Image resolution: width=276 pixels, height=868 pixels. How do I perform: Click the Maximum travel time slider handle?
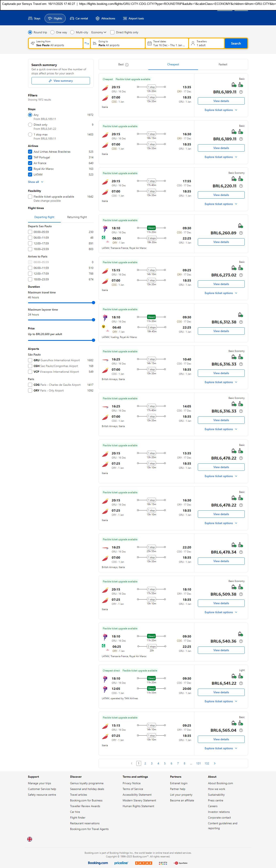pos(94,303)
